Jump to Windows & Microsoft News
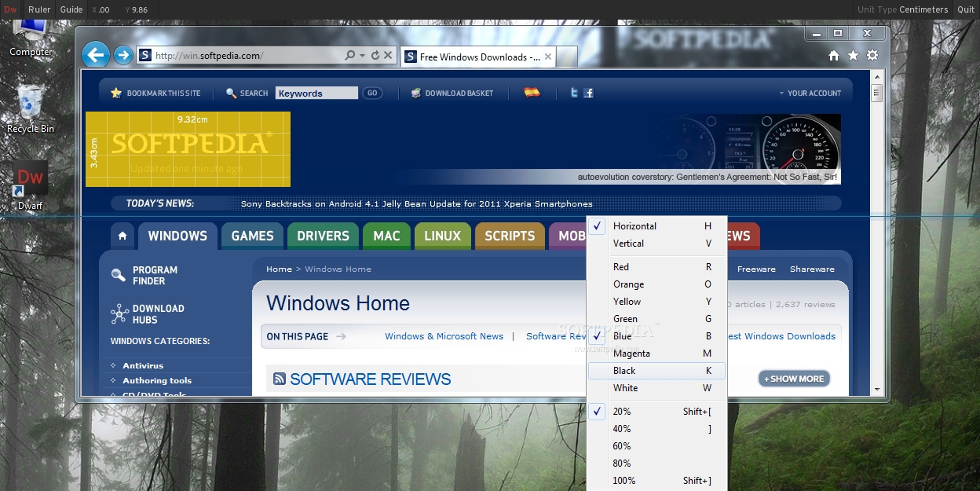980x491 pixels. [444, 336]
